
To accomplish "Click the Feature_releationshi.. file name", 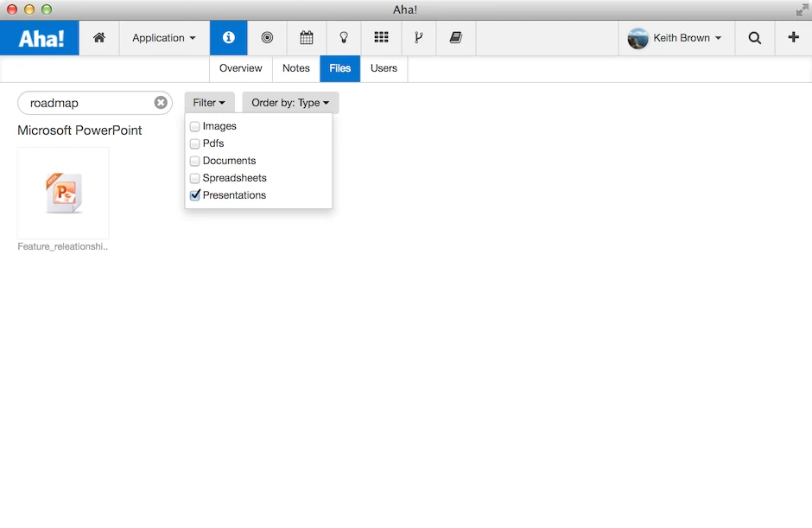I will coord(63,246).
